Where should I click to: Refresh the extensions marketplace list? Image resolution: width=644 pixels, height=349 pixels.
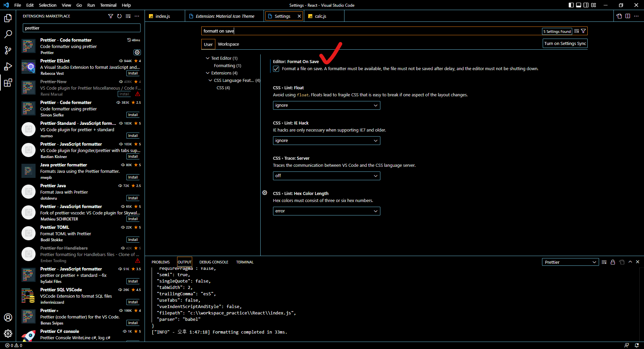click(x=119, y=16)
